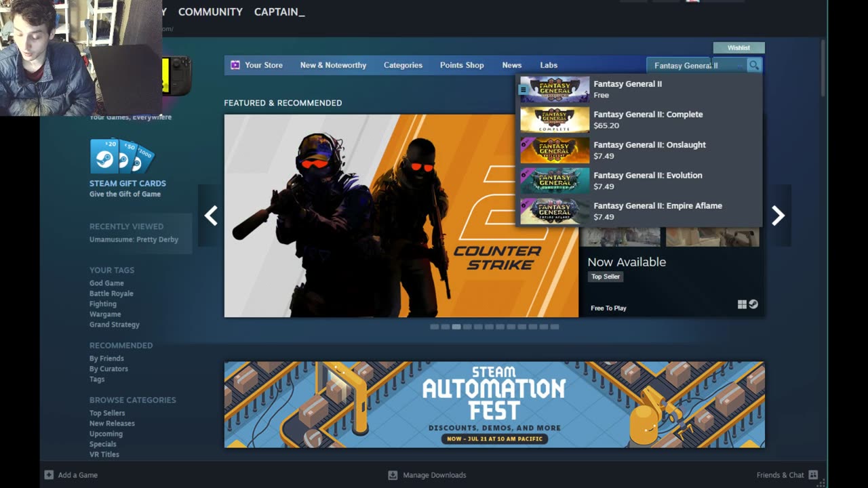Click the Counter-Strike 2 featured capsule image

coord(401,216)
